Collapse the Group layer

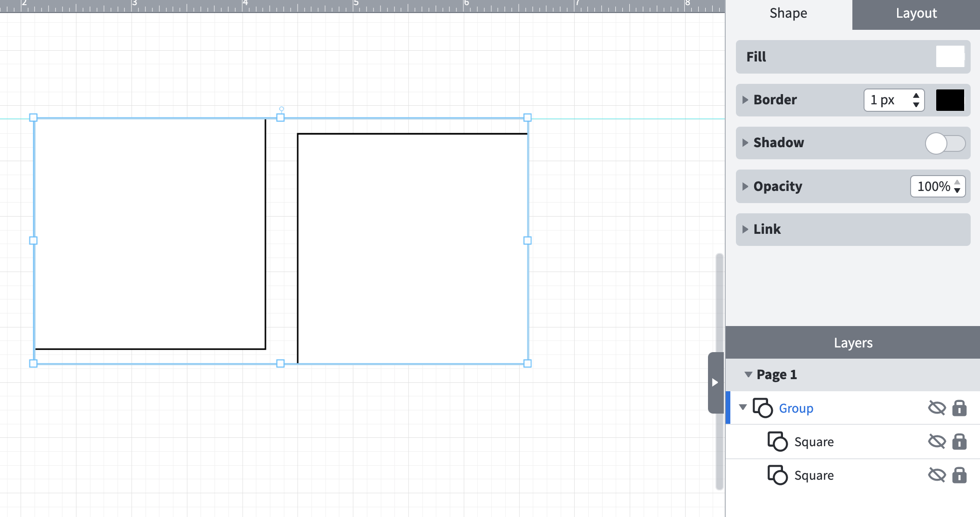[x=743, y=408]
